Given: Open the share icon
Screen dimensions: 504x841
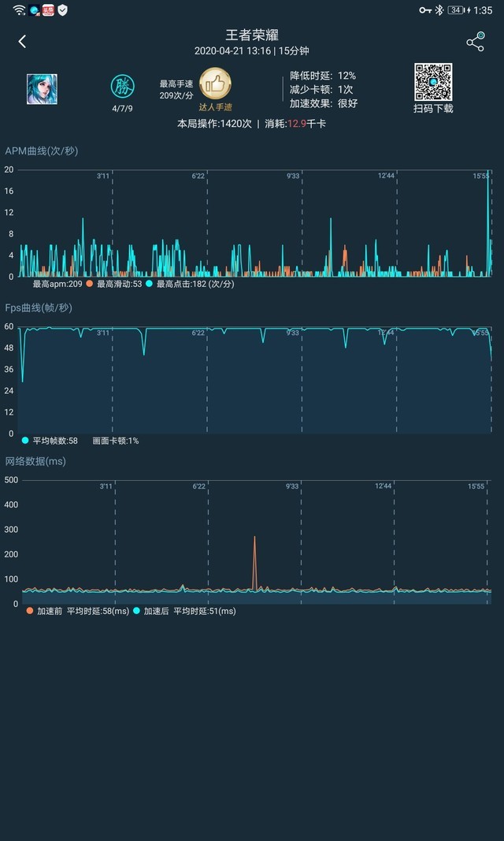Looking at the screenshot, I should click(x=475, y=42).
